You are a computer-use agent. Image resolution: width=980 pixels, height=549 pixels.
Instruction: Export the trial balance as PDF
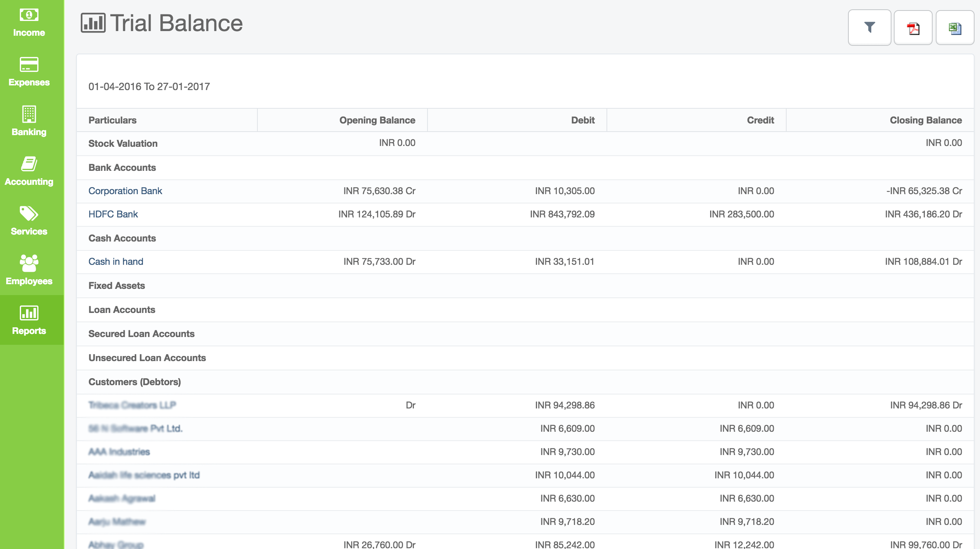pos(913,28)
